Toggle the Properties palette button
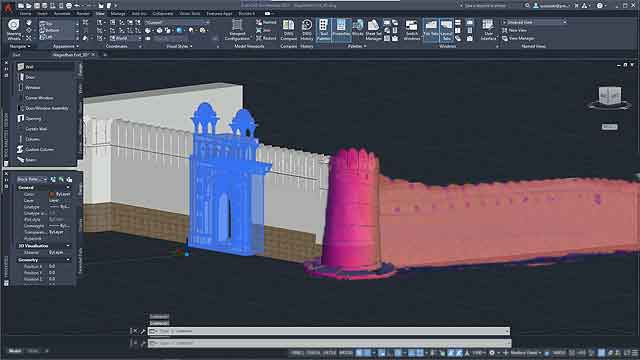 341,30
